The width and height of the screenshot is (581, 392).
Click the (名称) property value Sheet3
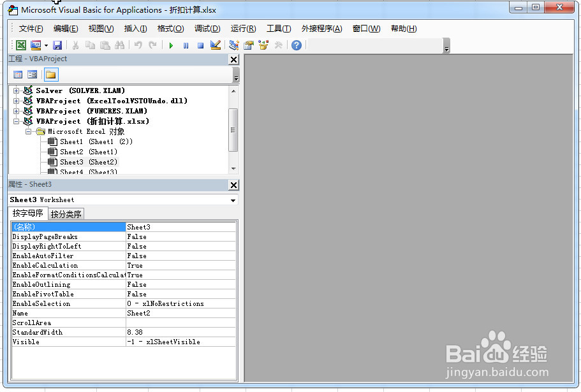tap(181, 227)
